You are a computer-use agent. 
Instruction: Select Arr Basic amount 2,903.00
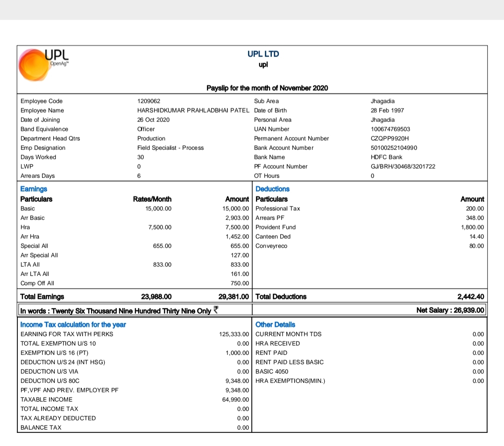(237, 218)
